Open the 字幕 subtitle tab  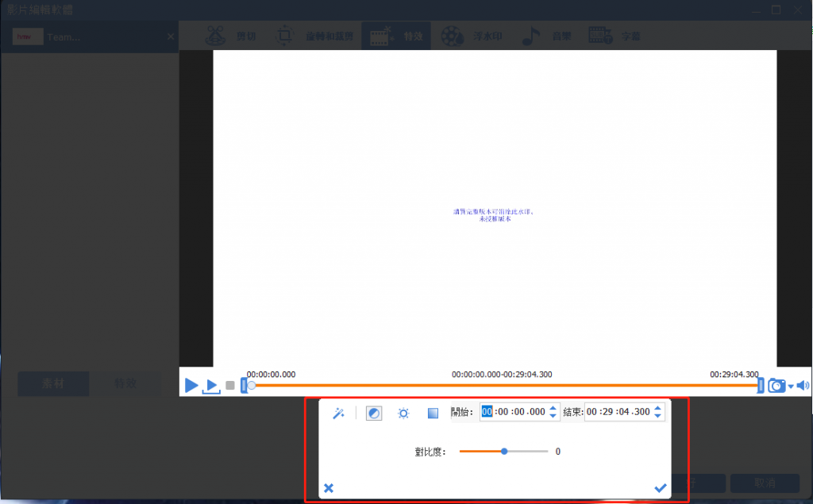coord(615,37)
